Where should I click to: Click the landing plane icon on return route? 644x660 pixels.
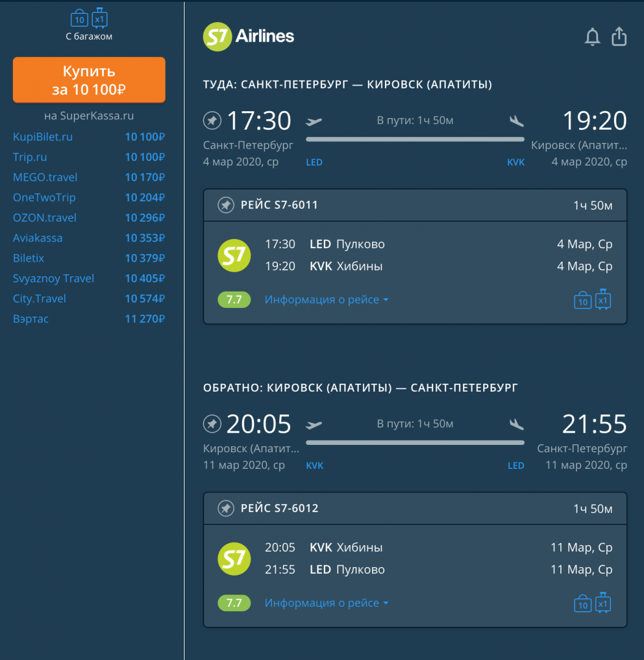pyautogui.click(x=516, y=424)
